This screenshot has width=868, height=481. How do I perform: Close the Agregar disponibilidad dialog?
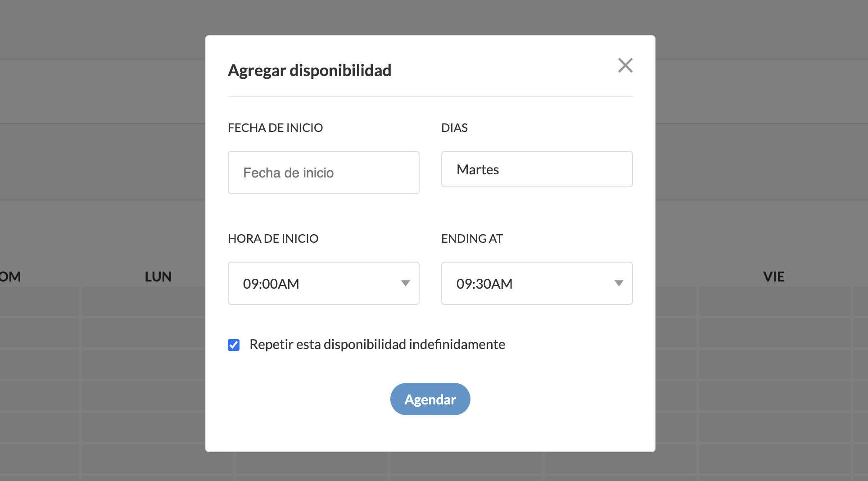pos(625,65)
